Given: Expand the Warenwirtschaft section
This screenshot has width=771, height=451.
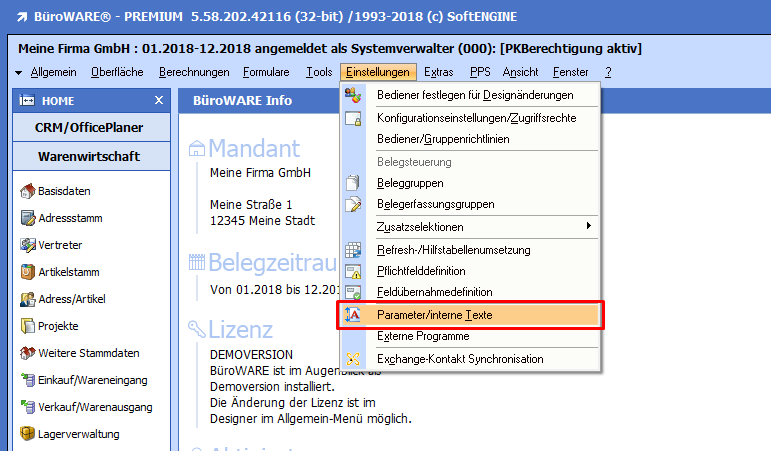Looking at the screenshot, I should pyautogui.click(x=89, y=157).
